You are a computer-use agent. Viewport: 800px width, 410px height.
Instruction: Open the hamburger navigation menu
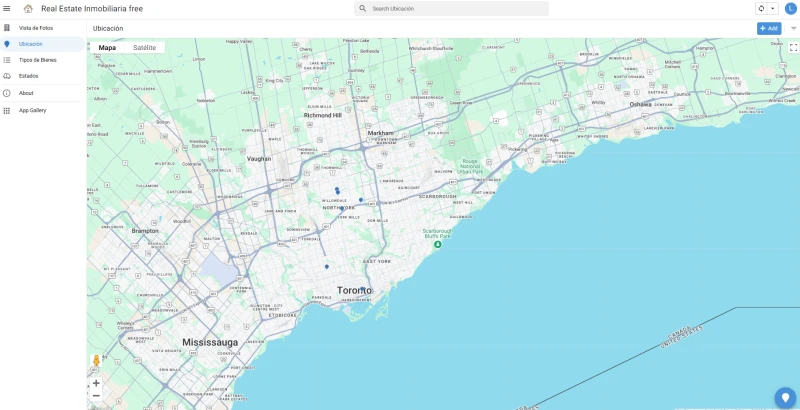[x=7, y=9]
